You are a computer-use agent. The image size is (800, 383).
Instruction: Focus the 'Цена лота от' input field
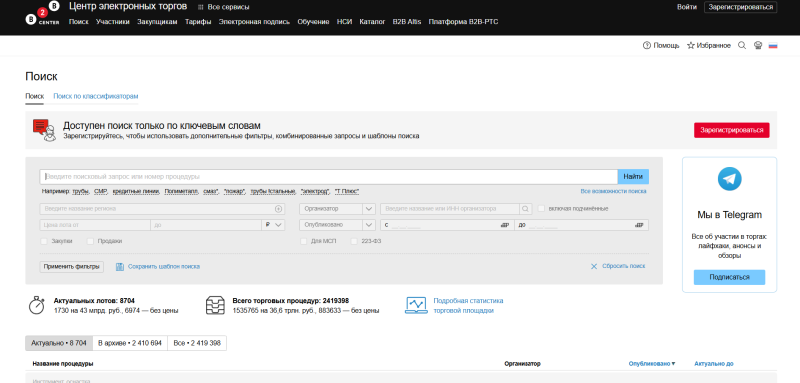click(x=95, y=225)
